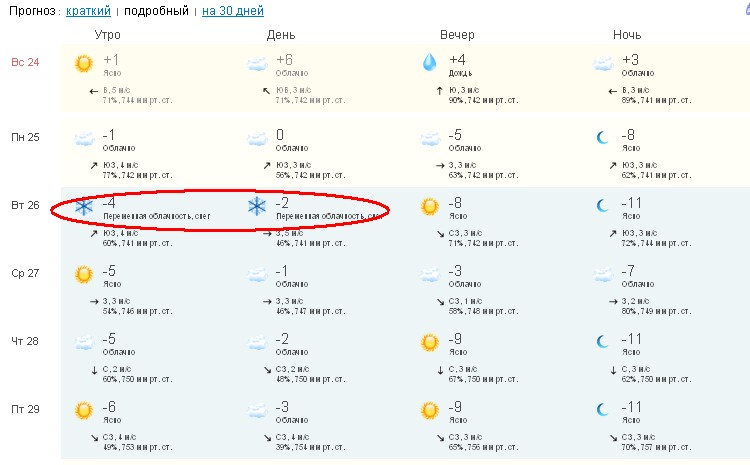Click the snowflake icon for Tuesday morning

click(84, 207)
